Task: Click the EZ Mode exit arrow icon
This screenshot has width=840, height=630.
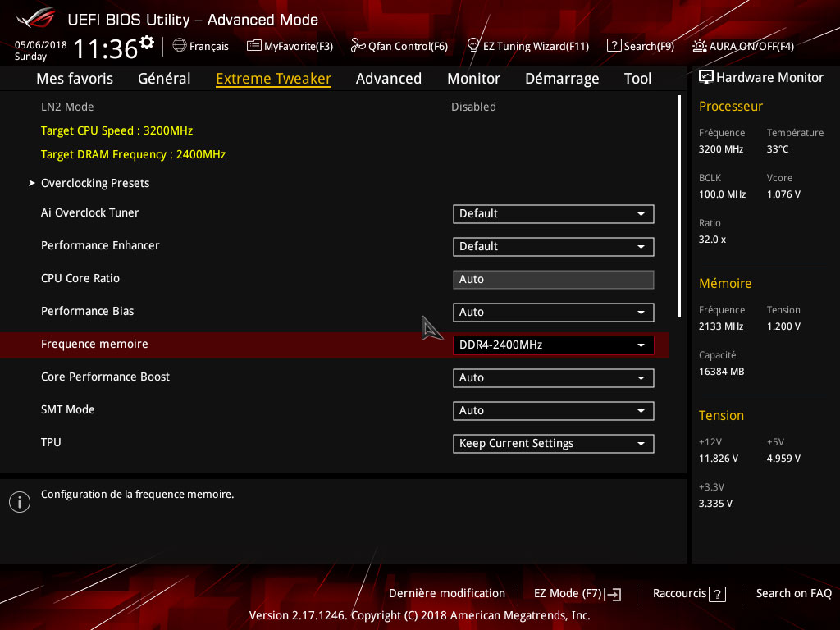Action: coord(614,594)
